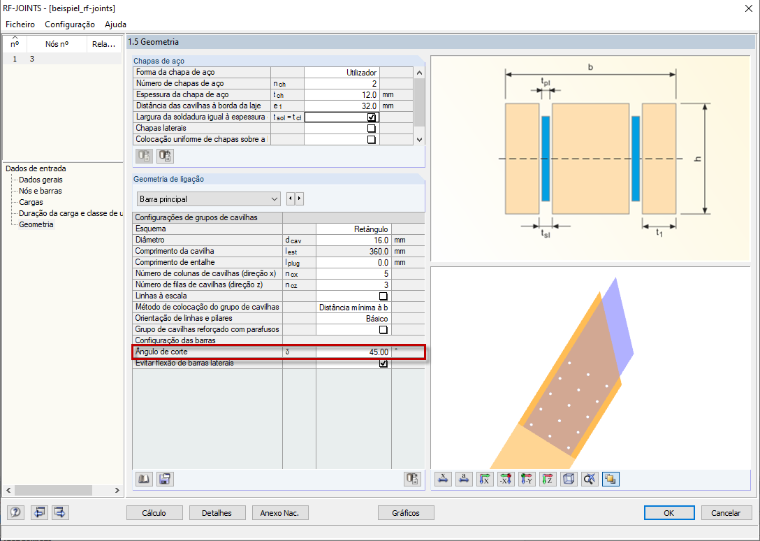760x541 pixels.
Task: Click the Diâmetro value 16.0
Action: [x=354, y=240]
